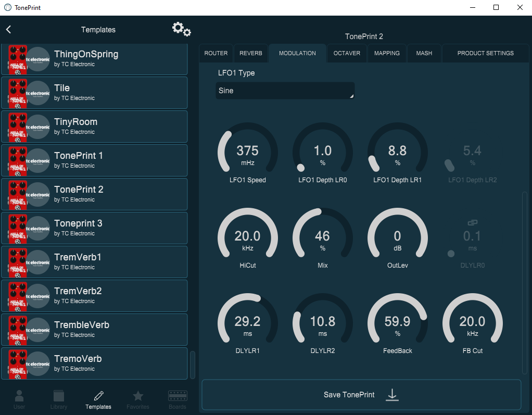Open the PRODUCT SETTINGS tab
This screenshot has height=415, width=532.
pos(486,53)
